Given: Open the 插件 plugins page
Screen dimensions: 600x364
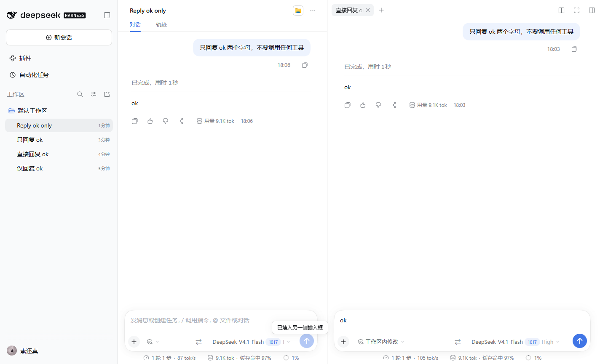Looking at the screenshot, I should 20,58.
